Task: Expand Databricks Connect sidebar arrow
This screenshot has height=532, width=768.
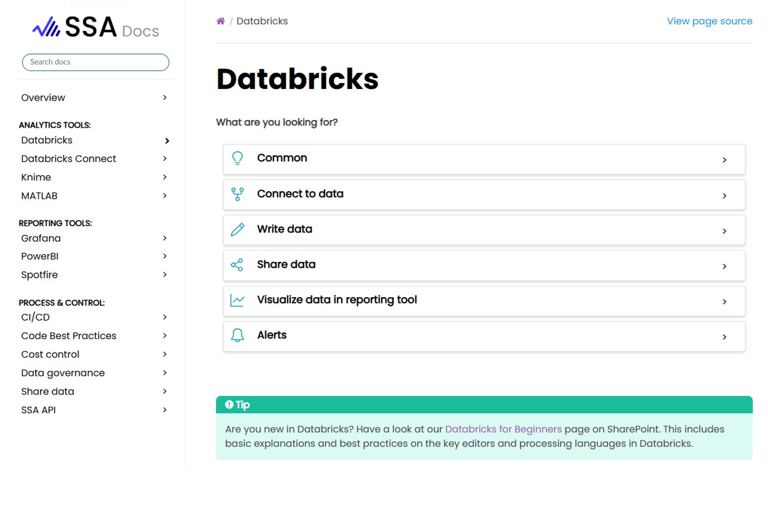Action: [x=165, y=159]
